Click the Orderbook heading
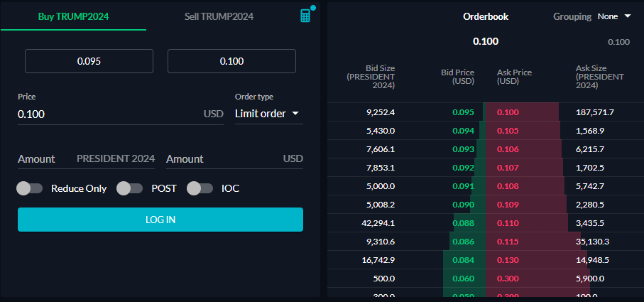Screen dimensions: 644x302 [486, 16]
